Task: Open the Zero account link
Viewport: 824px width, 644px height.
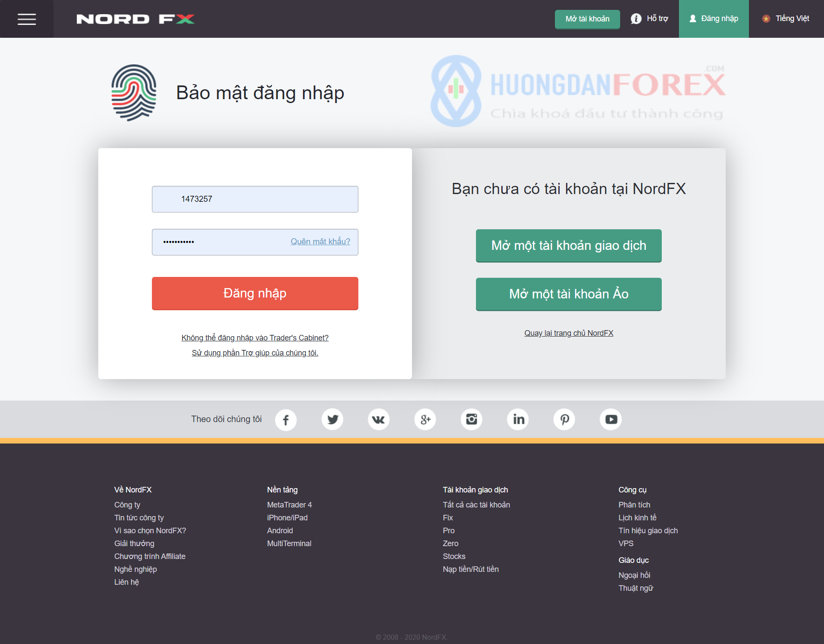Action: click(451, 544)
